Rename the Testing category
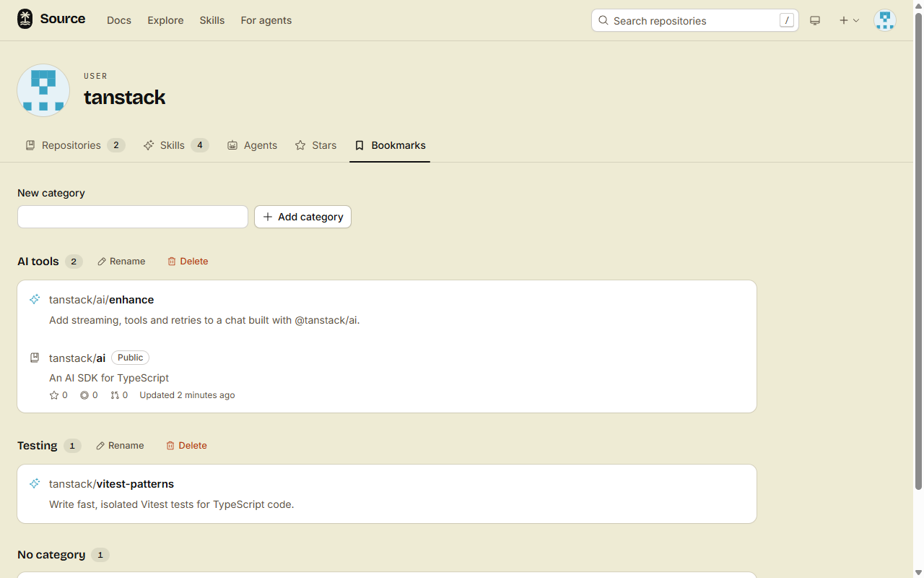This screenshot has width=924, height=578. click(120, 446)
